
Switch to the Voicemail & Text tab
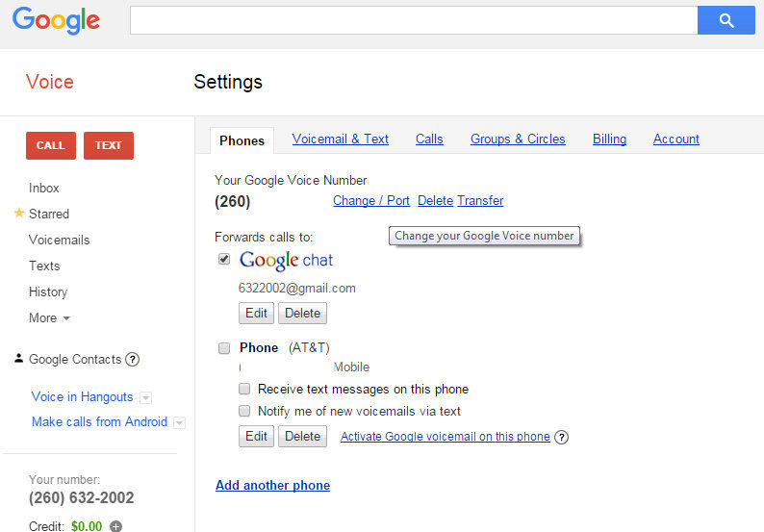[340, 139]
